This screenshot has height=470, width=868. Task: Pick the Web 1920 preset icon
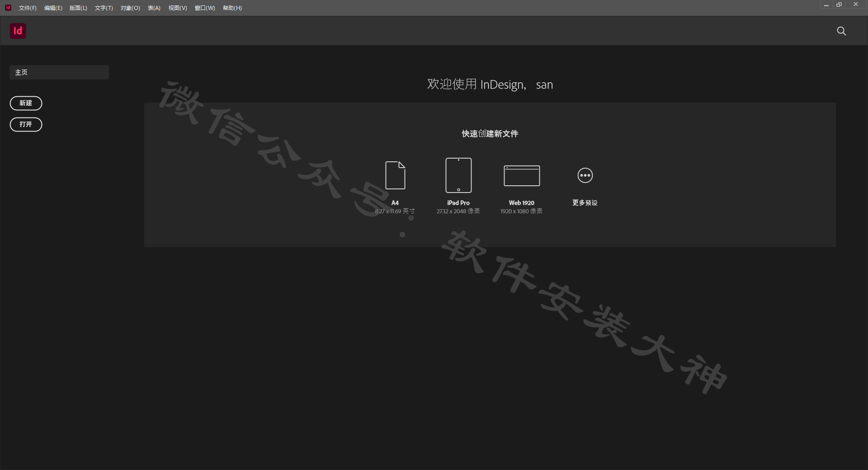(x=522, y=175)
